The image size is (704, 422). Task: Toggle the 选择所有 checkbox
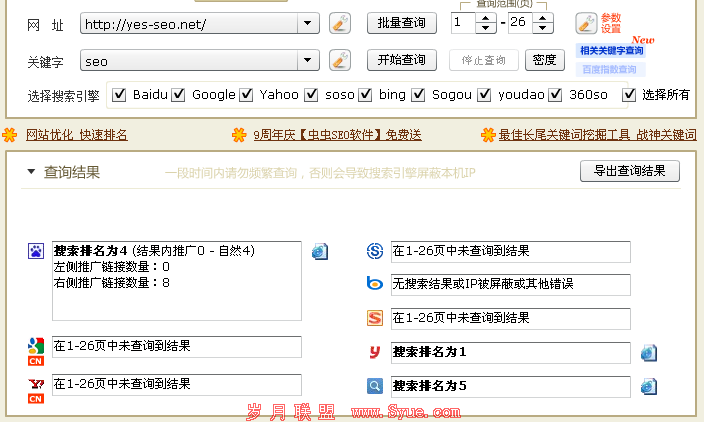click(629, 95)
